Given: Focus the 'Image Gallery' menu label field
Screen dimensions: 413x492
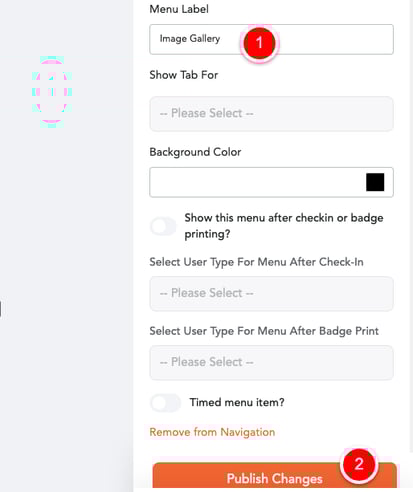Looking at the screenshot, I should click(271, 39).
